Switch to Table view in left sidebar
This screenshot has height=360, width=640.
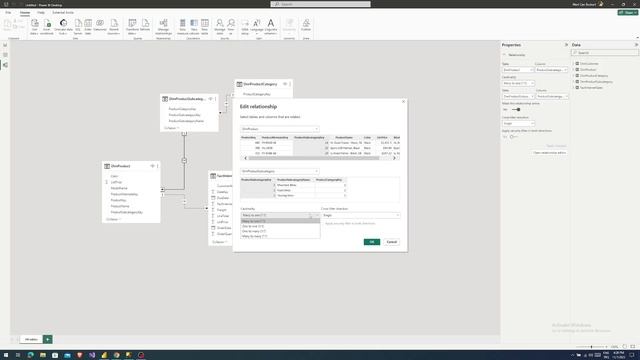pyautogui.click(x=5, y=55)
